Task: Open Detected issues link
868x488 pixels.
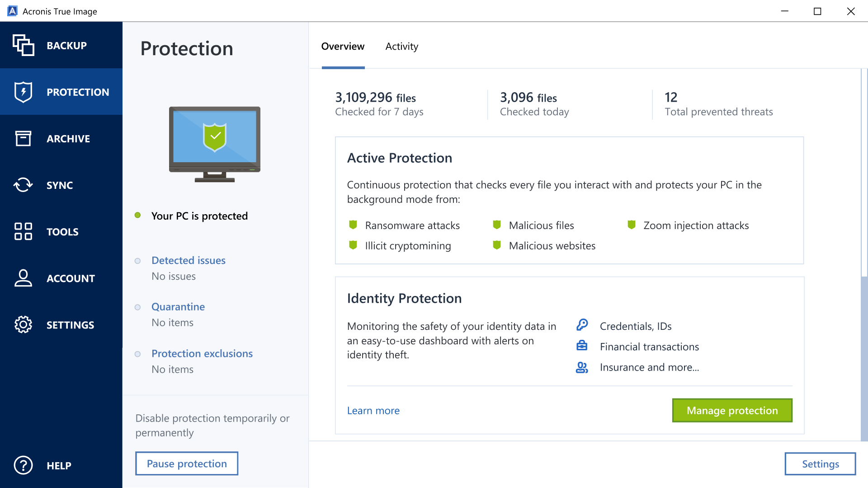Action: pyautogui.click(x=188, y=260)
